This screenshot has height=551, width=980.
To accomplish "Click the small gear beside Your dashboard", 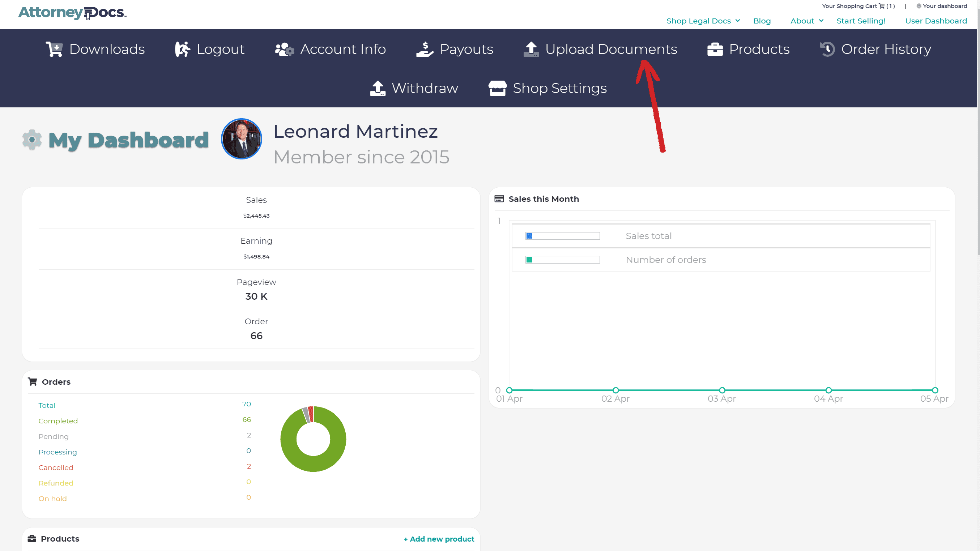I will point(919,6).
